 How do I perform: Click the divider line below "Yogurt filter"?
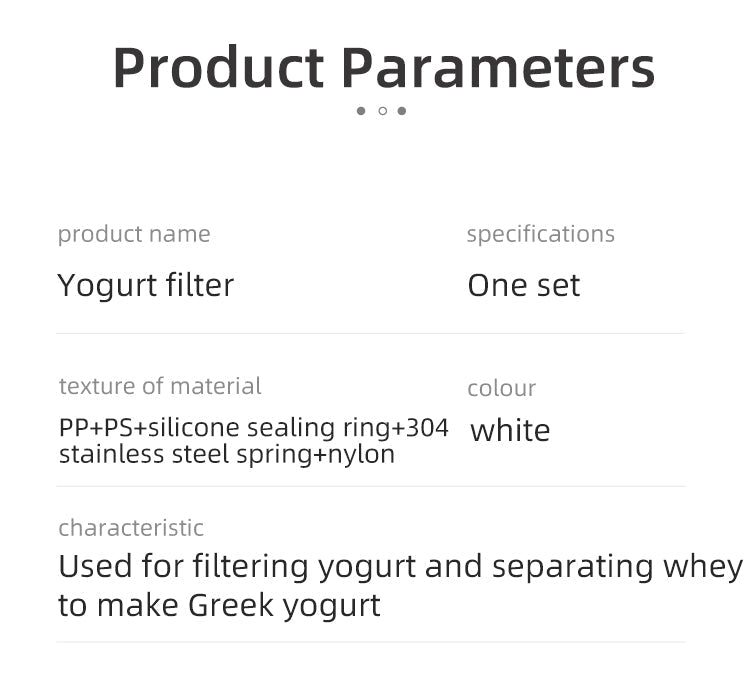(x=370, y=333)
